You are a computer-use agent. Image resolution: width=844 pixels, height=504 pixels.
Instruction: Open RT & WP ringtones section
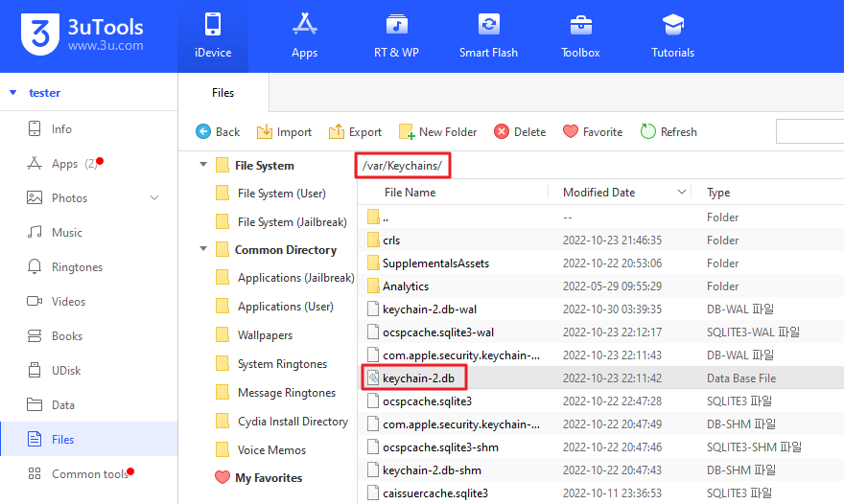tap(397, 36)
